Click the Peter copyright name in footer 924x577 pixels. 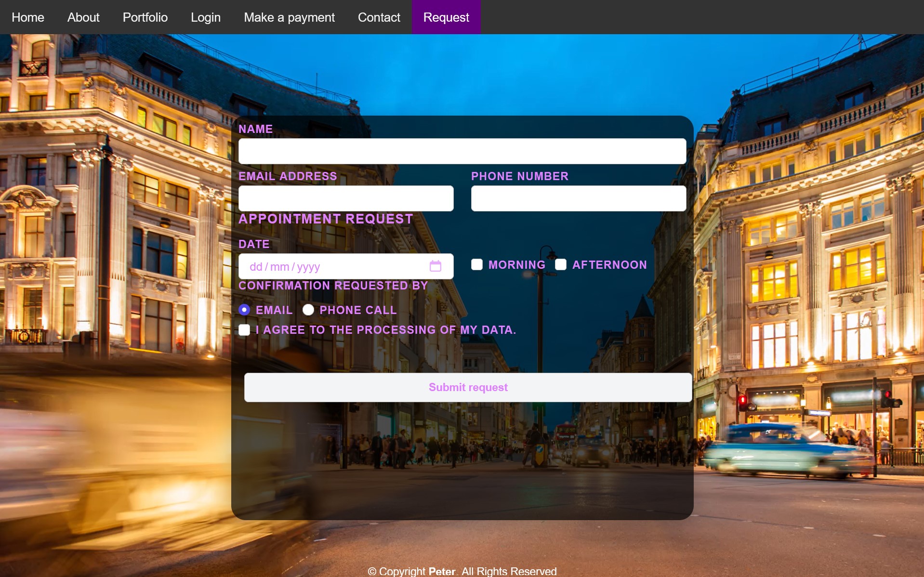point(442,571)
